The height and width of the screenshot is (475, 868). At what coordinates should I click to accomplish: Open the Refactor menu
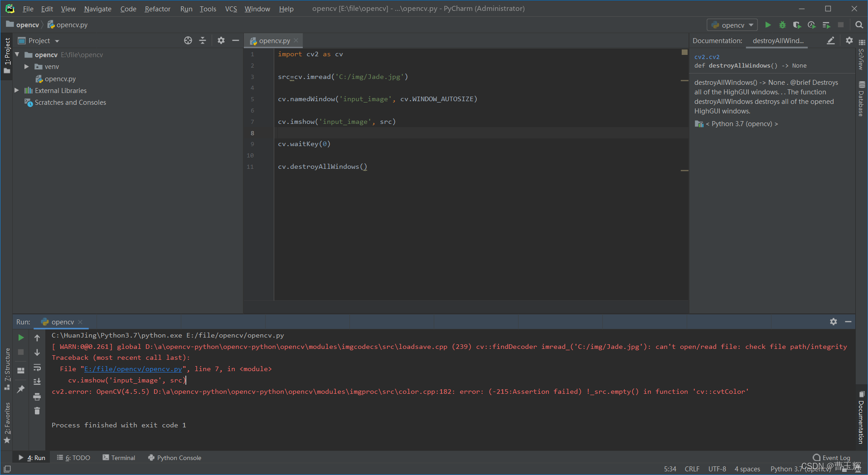point(157,9)
